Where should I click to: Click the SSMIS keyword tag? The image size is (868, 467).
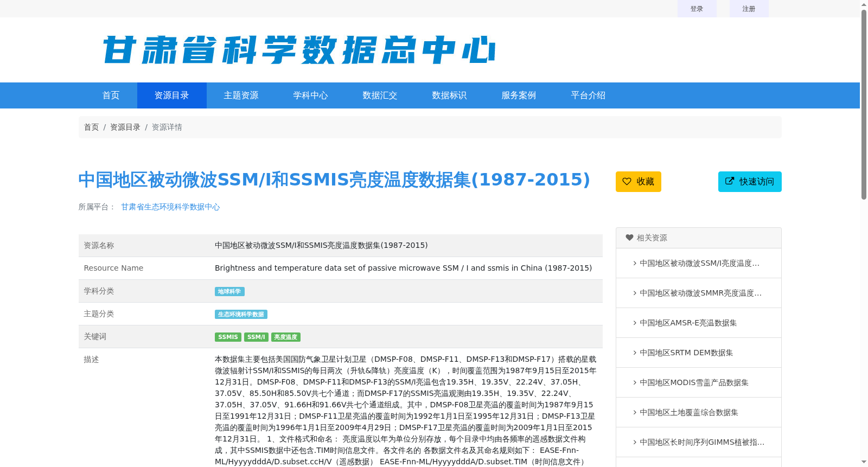(228, 337)
